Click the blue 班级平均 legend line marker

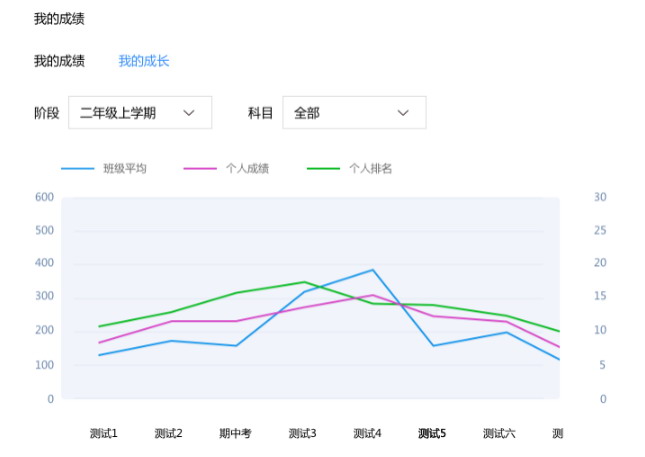(78, 168)
